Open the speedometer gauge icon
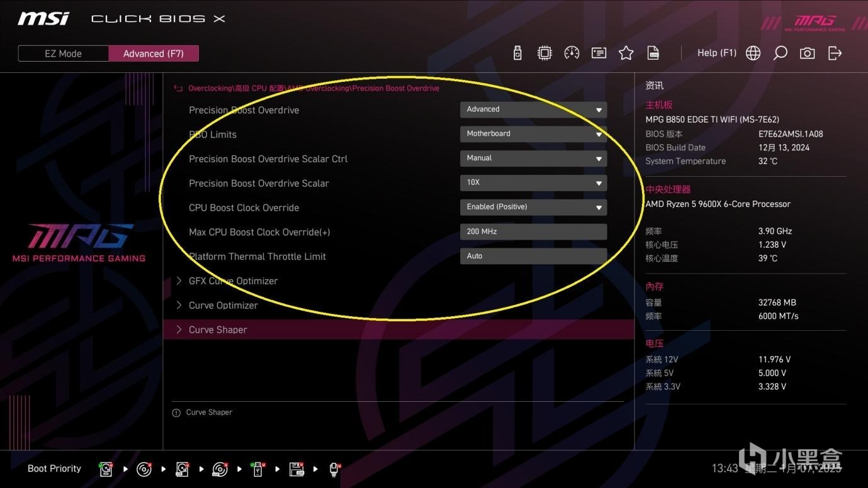The width and height of the screenshot is (868, 488). coord(572,53)
